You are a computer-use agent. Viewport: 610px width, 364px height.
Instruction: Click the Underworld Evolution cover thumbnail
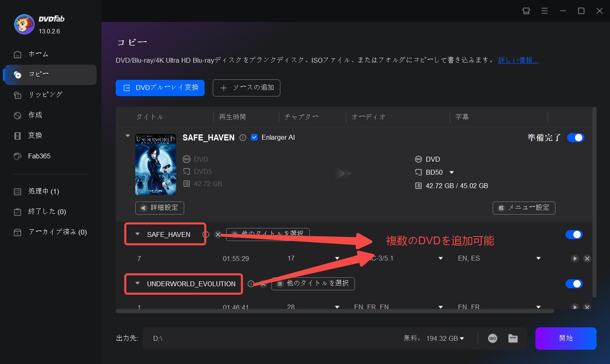click(156, 164)
